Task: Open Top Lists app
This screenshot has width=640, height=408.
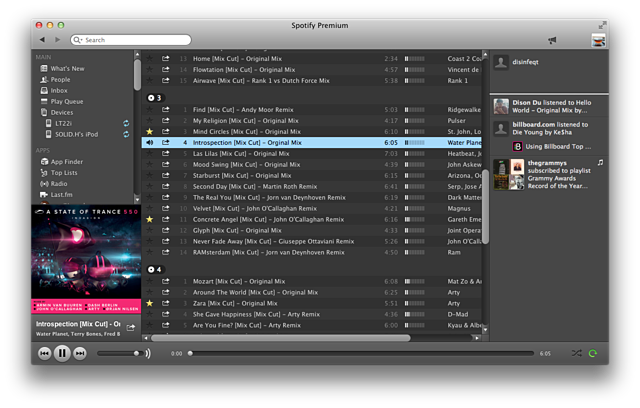Action: click(x=59, y=173)
